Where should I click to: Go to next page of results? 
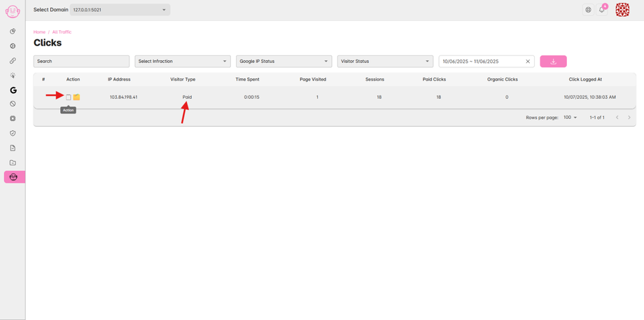tap(629, 118)
